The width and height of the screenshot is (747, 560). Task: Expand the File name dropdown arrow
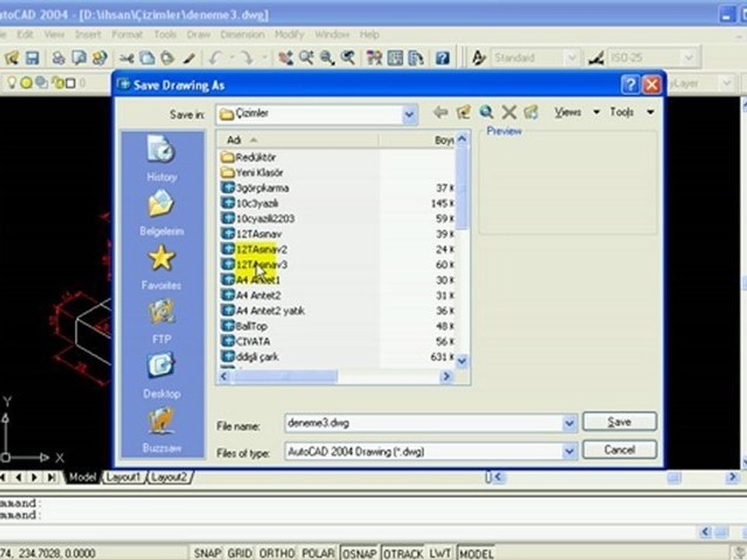point(569,423)
